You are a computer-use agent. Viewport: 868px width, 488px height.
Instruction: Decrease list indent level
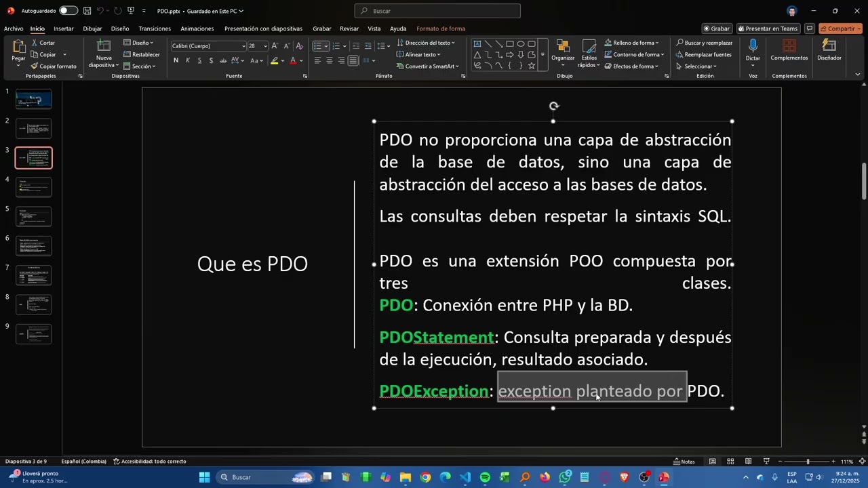click(x=356, y=46)
